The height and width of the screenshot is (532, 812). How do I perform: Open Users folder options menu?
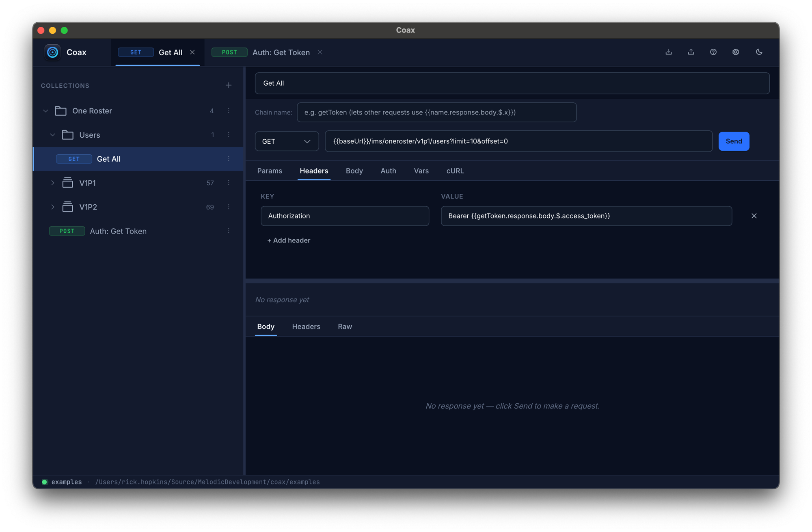[x=229, y=135]
